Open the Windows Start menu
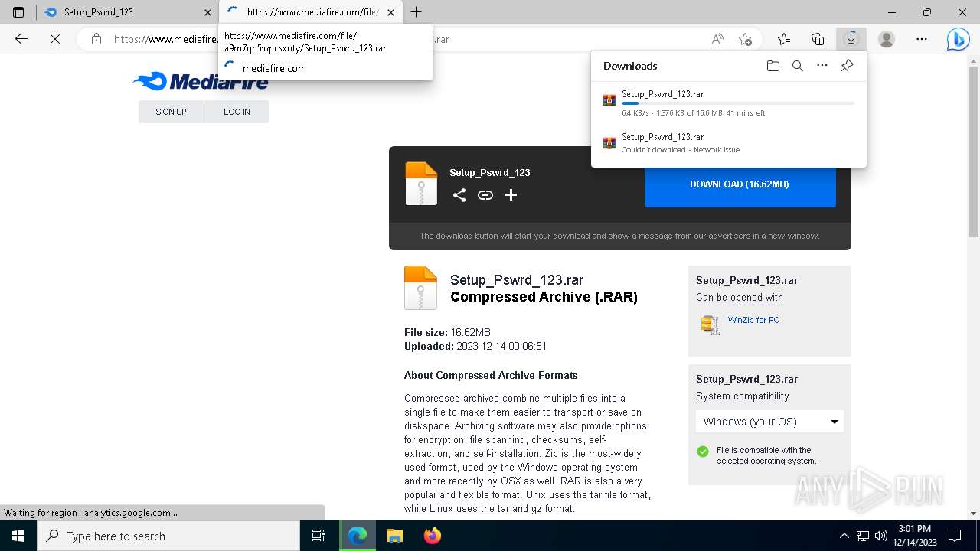Viewport: 980px width, 551px height. (18, 536)
